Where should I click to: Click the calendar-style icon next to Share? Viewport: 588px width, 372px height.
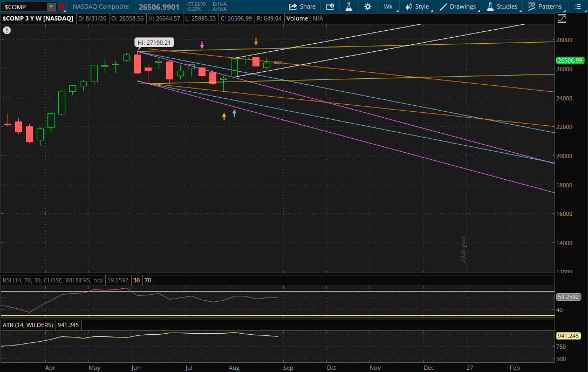(x=330, y=6)
